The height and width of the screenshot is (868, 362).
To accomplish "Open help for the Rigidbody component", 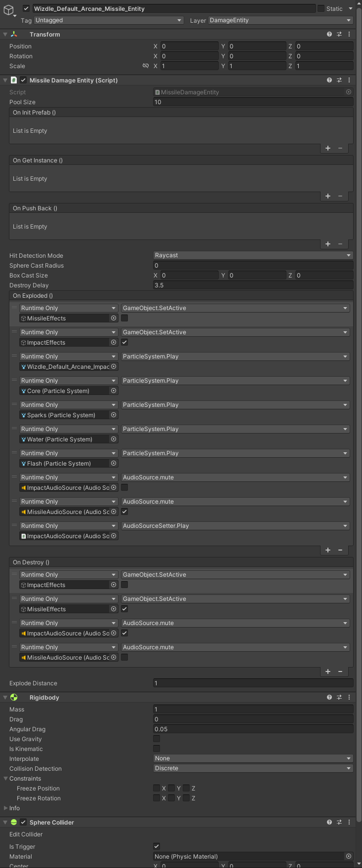I will click(329, 697).
